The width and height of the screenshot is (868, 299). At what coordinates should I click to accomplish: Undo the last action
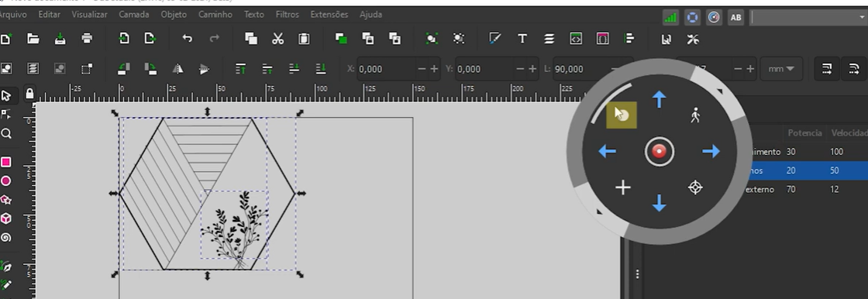[187, 39]
